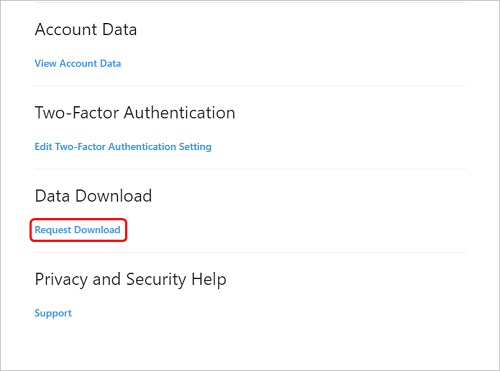This screenshot has width=500, height=371.
Task: Edit the two-factor authentication setting
Action: pyautogui.click(x=123, y=147)
